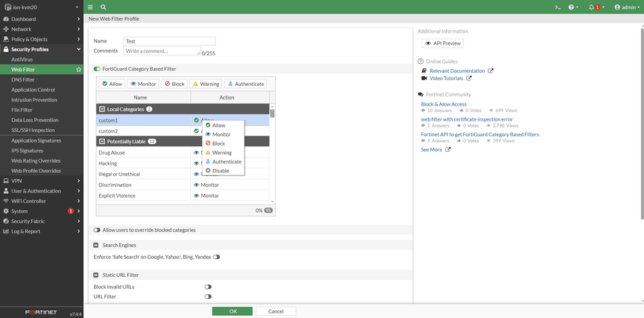Open the Block & Alow Access community link
644x318 pixels.
(444, 104)
